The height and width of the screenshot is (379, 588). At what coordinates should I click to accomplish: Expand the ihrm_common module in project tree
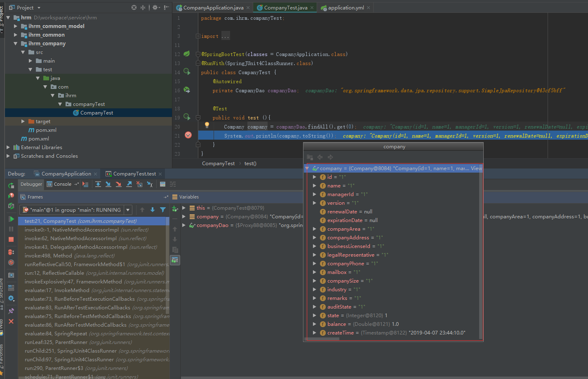point(16,35)
